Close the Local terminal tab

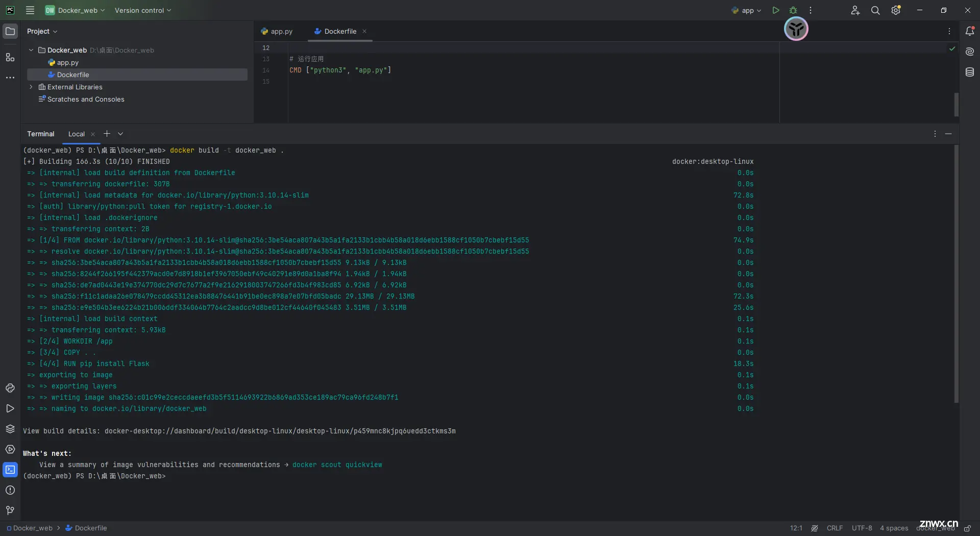pos(93,134)
